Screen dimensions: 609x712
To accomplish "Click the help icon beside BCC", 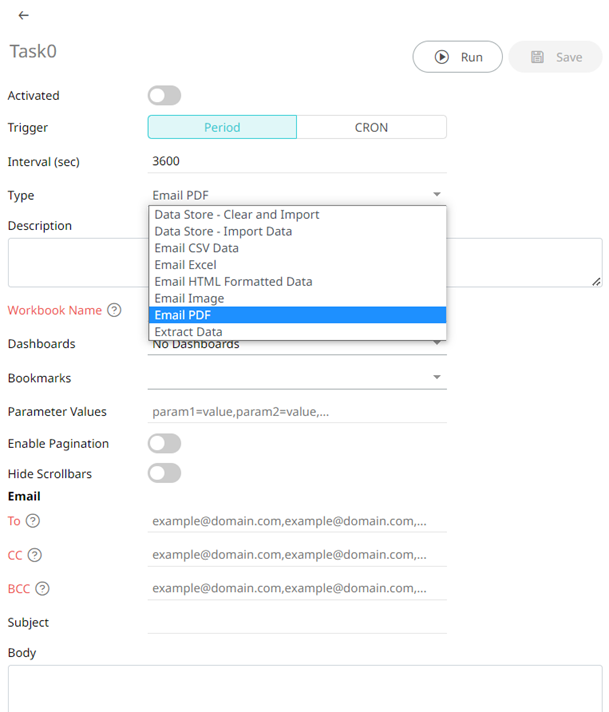I will click(42, 589).
